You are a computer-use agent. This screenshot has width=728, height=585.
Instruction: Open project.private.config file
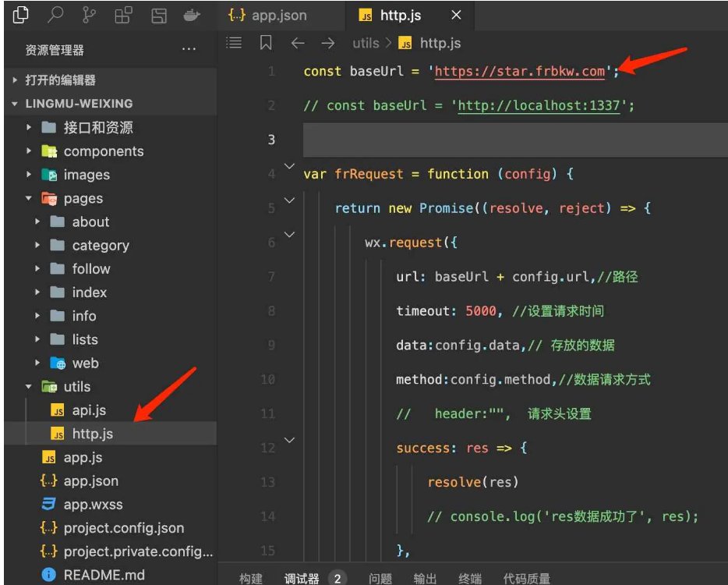[x=111, y=551]
